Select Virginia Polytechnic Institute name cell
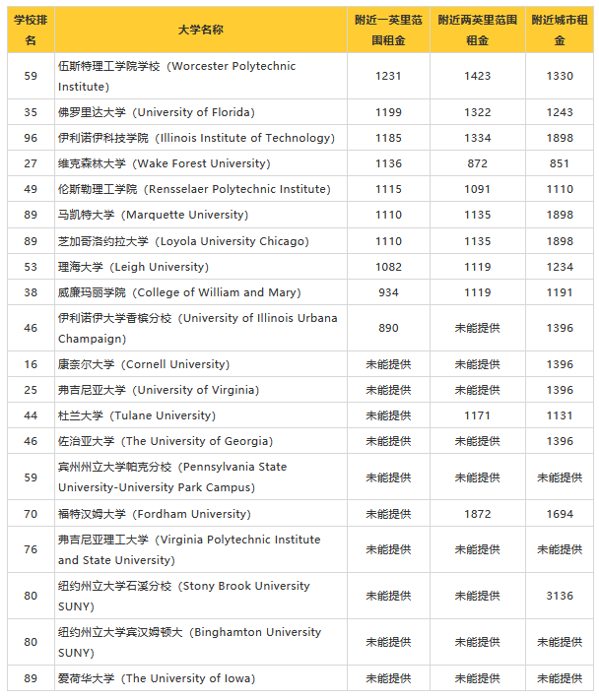The height and width of the screenshot is (700, 599). 201,549
